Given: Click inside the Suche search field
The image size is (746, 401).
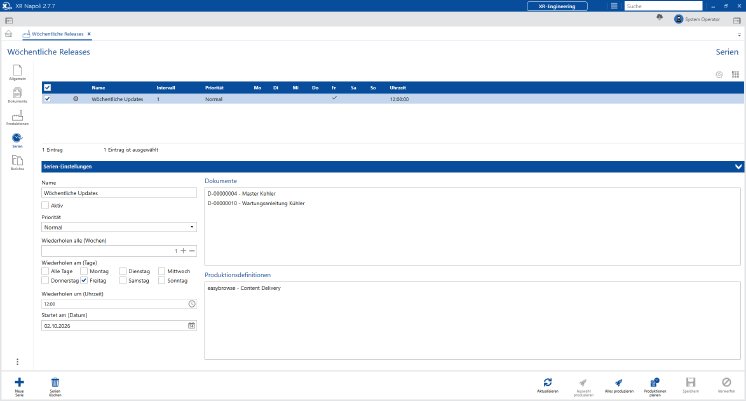Looking at the screenshot, I should pyautogui.click(x=663, y=6).
